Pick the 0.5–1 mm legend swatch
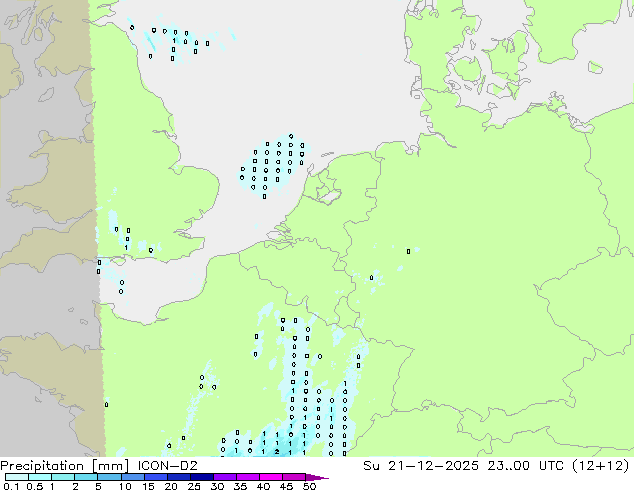 point(40,477)
